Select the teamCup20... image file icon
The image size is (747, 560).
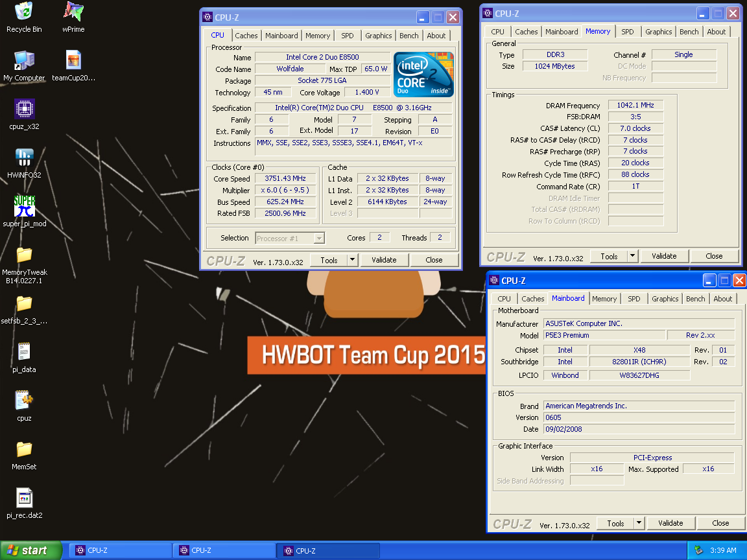73,65
